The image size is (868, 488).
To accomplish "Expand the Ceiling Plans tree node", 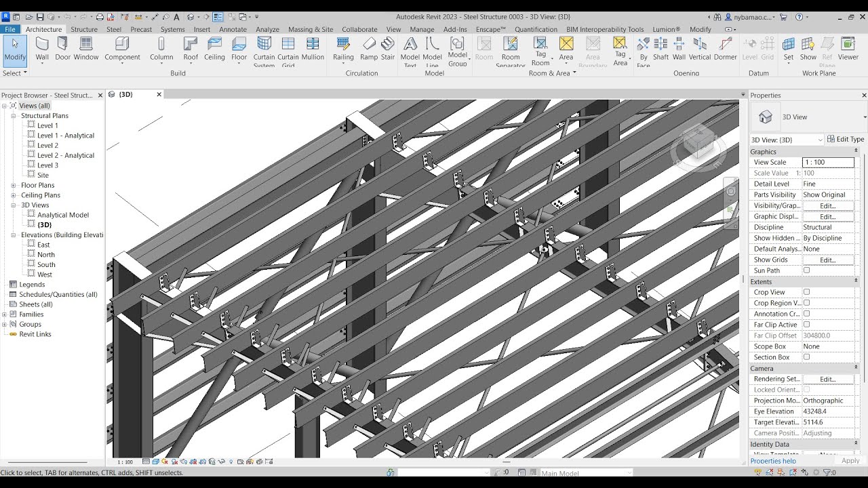I will click(13, 195).
